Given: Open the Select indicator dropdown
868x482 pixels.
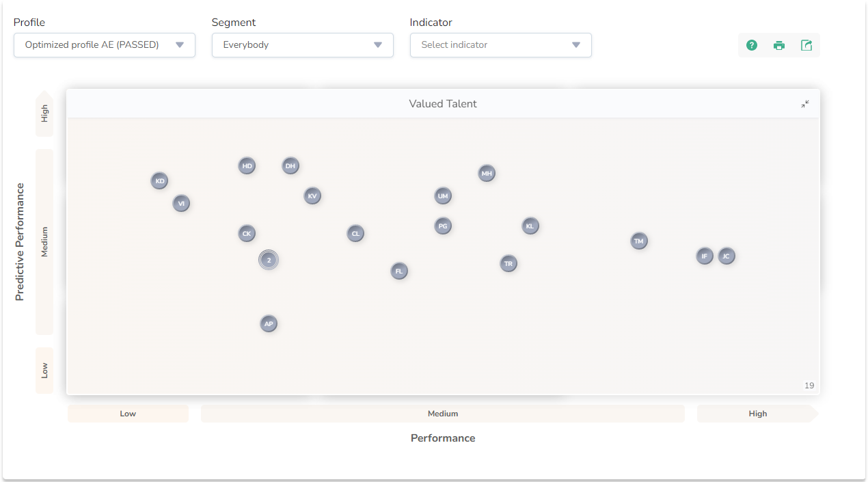Looking at the screenshot, I should [x=500, y=45].
